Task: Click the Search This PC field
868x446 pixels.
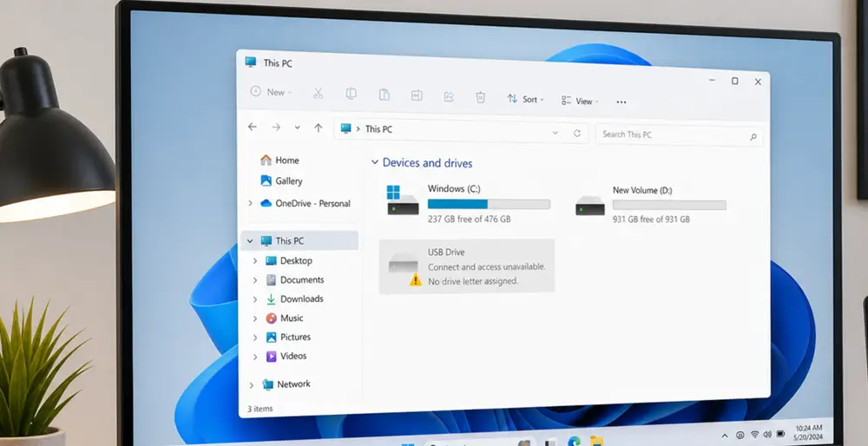Action: (679, 135)
